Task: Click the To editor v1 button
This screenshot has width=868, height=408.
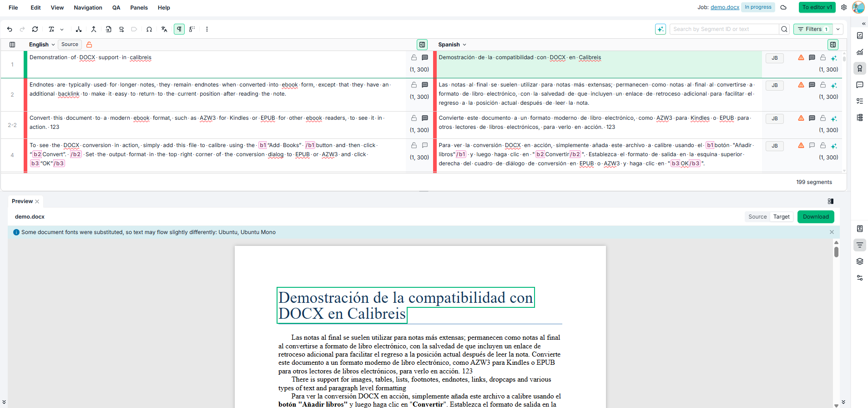Action: pyautogui.click(x=817, y=7)
